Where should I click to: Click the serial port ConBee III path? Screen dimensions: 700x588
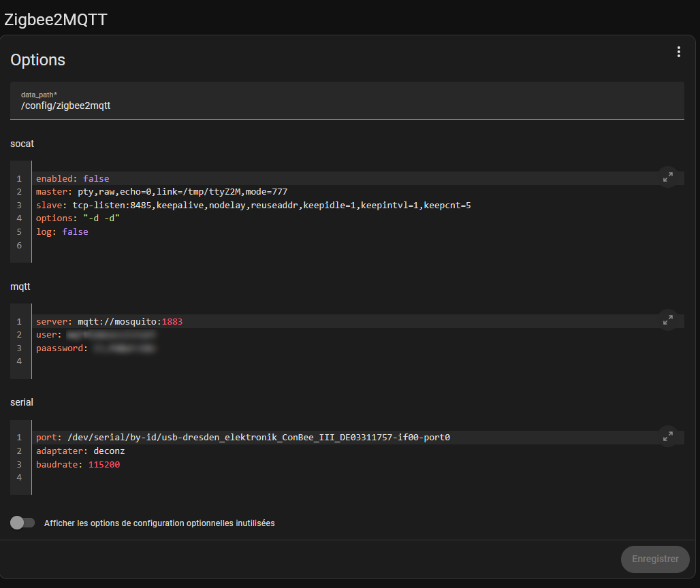(x=243, y=438)
